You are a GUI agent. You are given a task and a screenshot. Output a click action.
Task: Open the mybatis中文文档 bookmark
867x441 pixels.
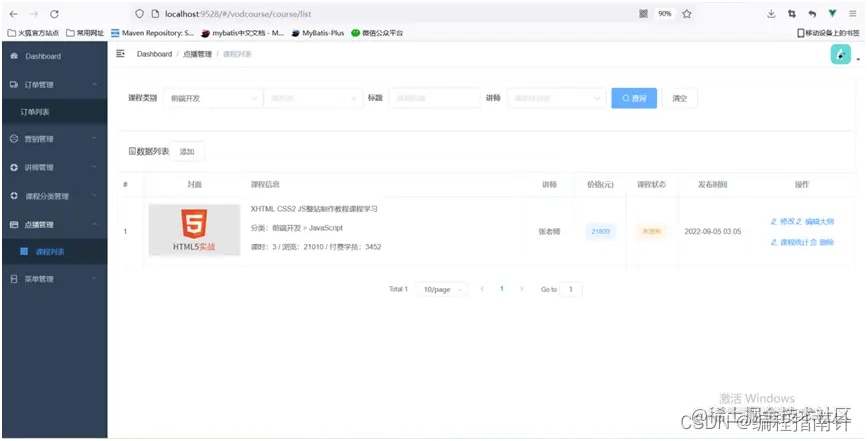coord(243,33)
